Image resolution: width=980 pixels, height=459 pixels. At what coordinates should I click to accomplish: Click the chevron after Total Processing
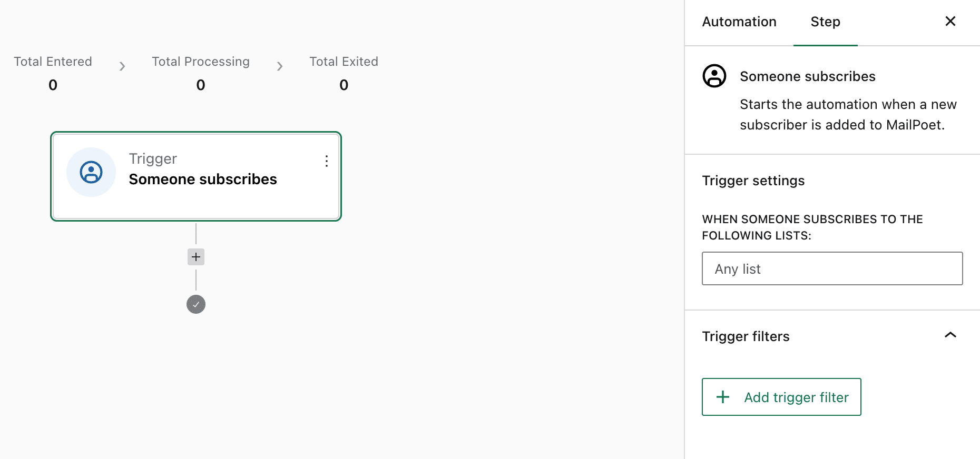[x=280, y=66]
